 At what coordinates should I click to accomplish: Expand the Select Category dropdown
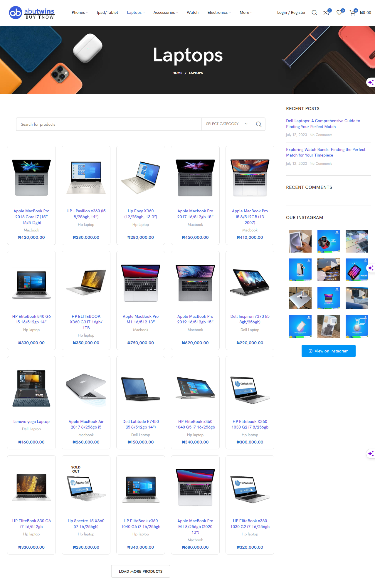(x=226, y=124)
